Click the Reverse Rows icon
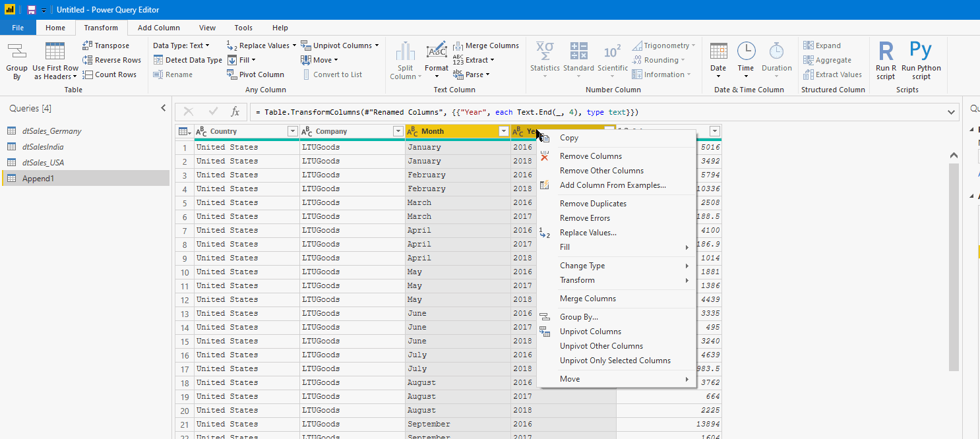 click(x=111, y=59)
